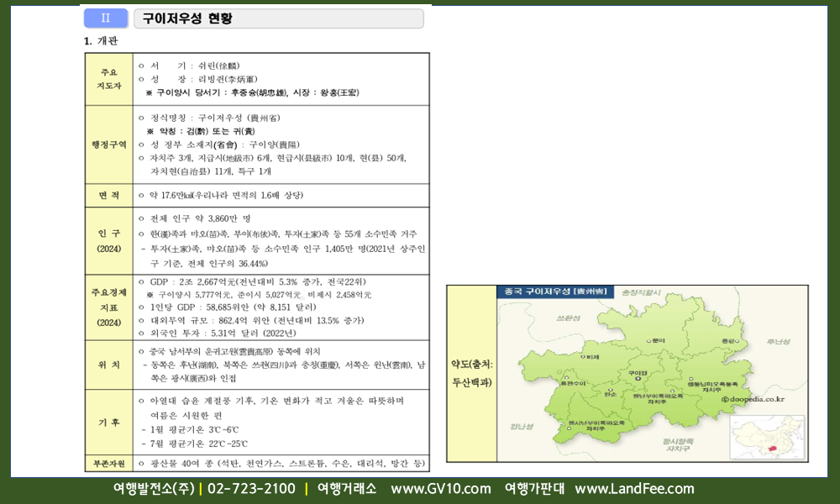Open the www.LandFee.com footer link
This screenshot has height=504, width=840.
(634, 489)
